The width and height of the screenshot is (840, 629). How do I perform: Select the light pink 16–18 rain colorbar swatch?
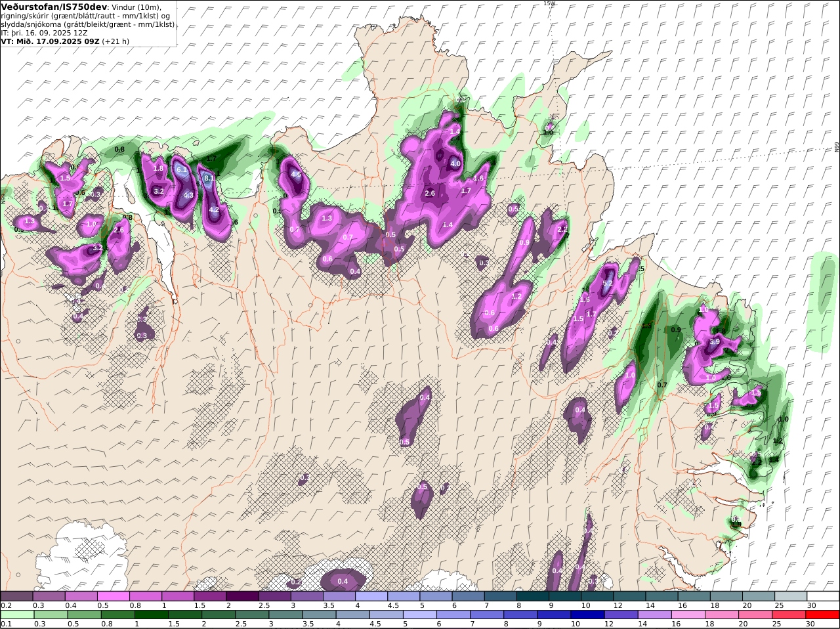coord(688,615)
